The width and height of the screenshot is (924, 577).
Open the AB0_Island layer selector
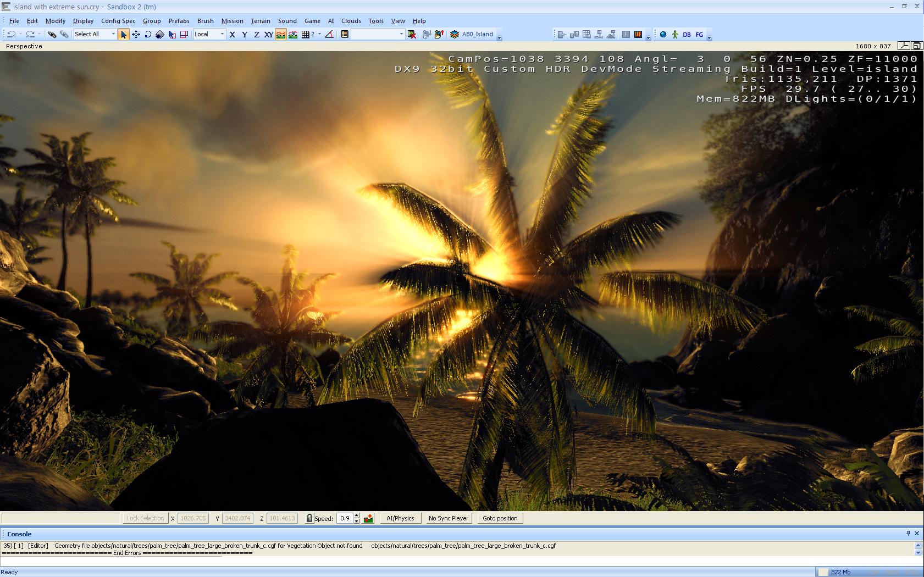click(x=472, y=34)
